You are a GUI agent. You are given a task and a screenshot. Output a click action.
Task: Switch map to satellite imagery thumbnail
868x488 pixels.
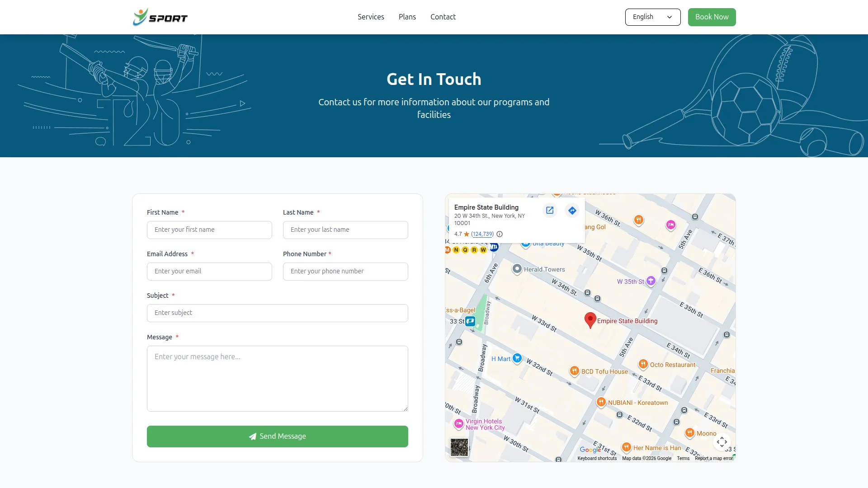pos(459,447)
